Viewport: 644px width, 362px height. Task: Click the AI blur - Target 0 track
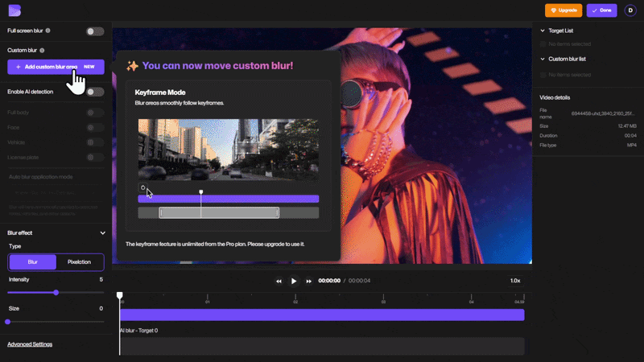pos(322,346)
